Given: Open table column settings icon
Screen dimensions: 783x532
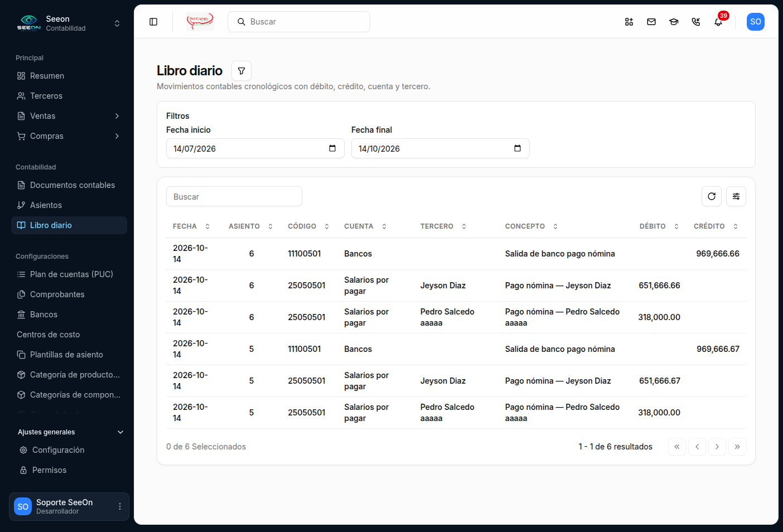Looking at the screenshot, I should click(x=736, y=196).
